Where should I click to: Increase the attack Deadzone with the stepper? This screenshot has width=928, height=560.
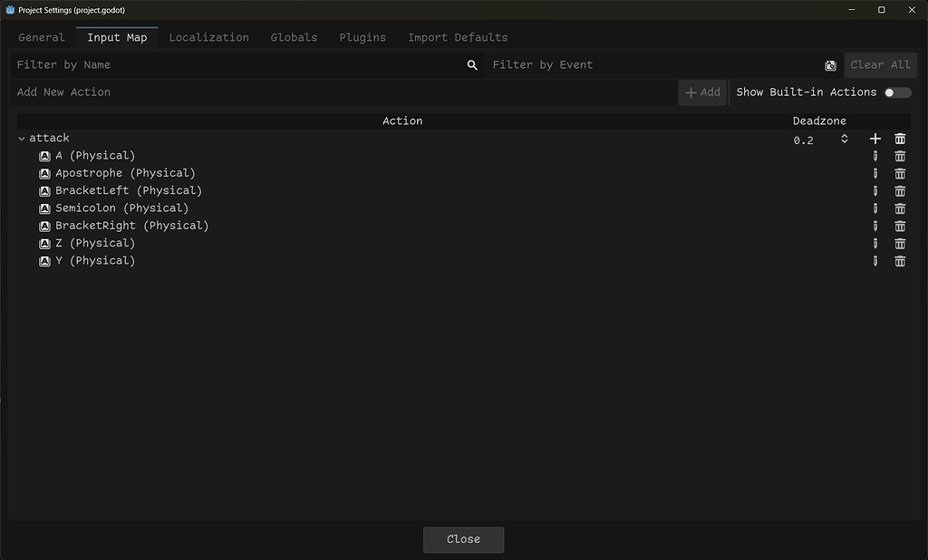(844, 136)
